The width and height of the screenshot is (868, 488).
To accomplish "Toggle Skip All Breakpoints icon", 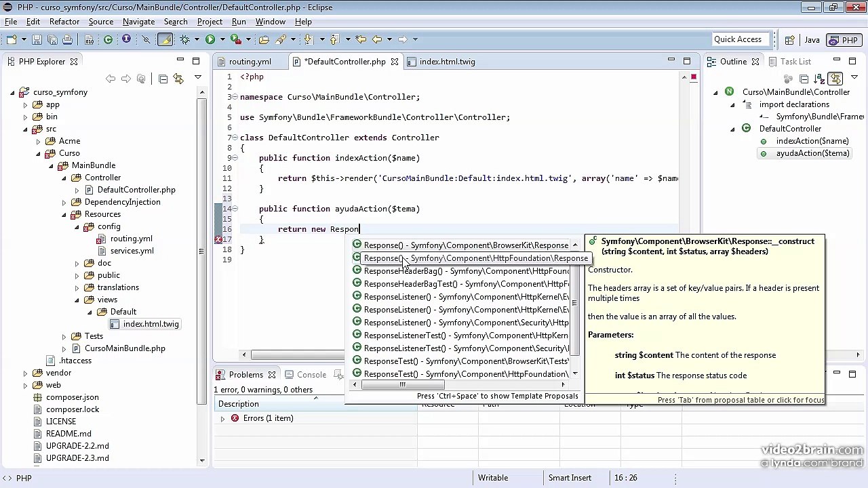I will point(146,40).
